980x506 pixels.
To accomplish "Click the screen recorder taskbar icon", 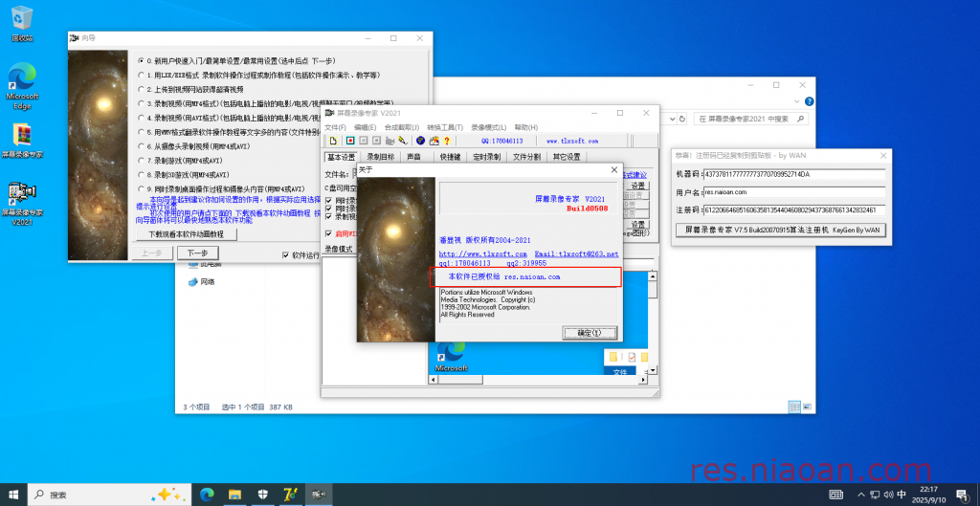I will click(x=318, y=495).
